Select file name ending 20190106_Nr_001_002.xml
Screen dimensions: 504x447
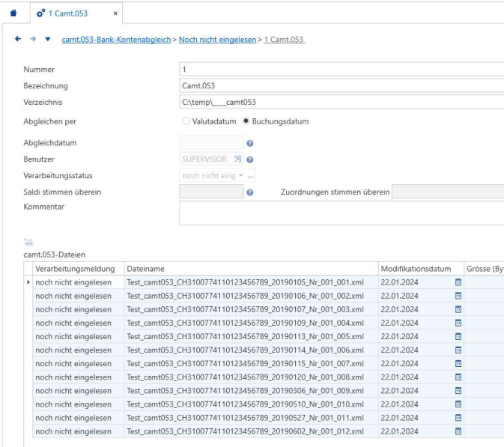(x=245, y=296)
